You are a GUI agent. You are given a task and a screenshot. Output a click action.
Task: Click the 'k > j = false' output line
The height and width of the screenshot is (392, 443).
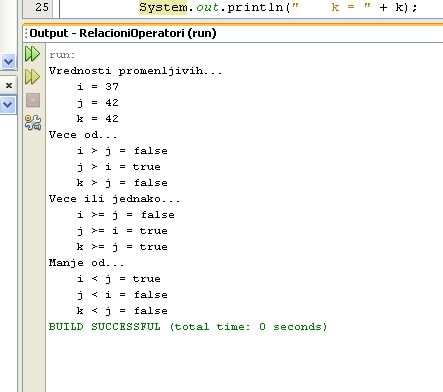point(122,183)
